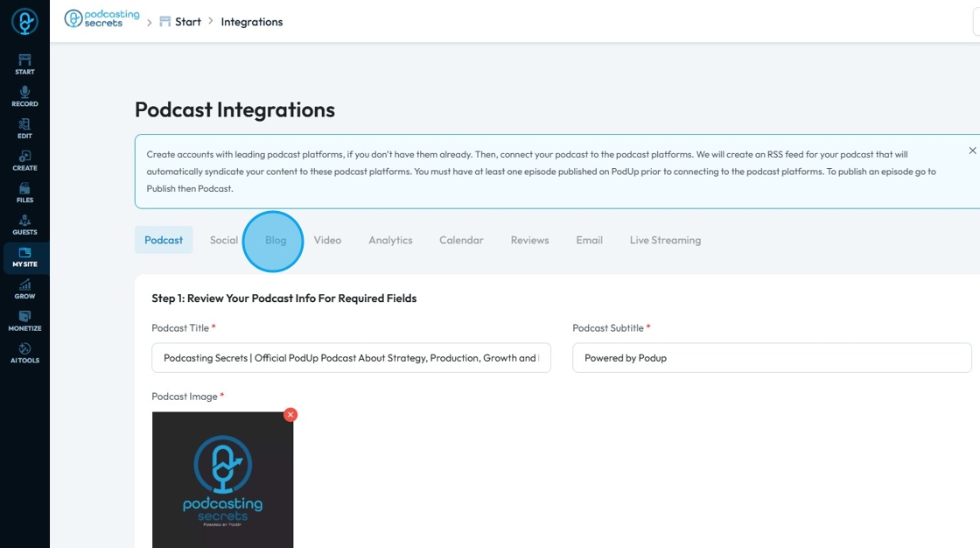Click the podcast cover image thumbnail
Viewport: 980px width, 548px height.
coord(222,480)
